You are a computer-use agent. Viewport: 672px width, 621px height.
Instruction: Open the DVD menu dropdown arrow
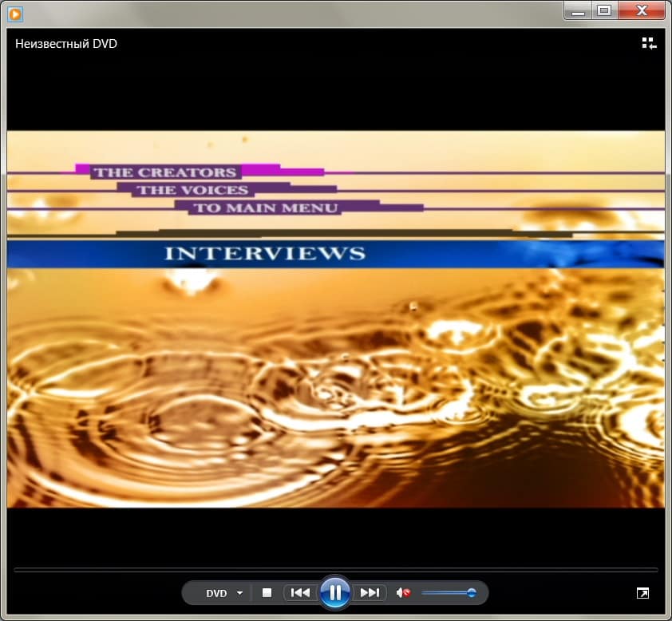[x=239, y=593]
